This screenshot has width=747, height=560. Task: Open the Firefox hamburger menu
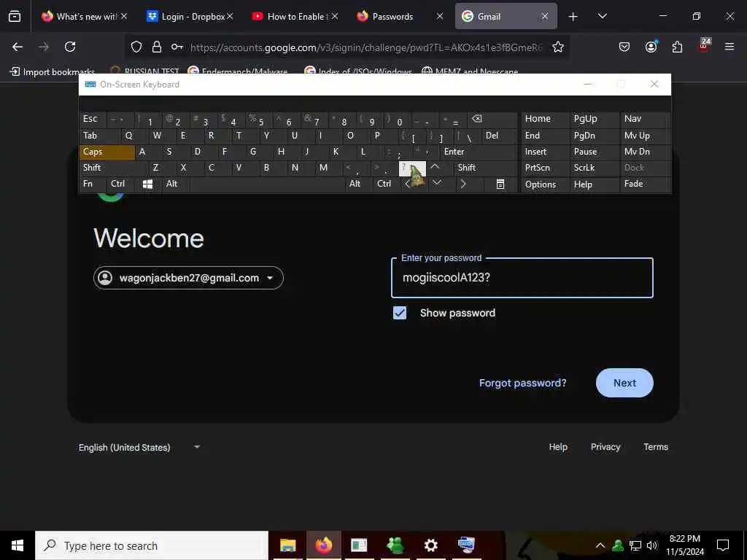point(729,47)
